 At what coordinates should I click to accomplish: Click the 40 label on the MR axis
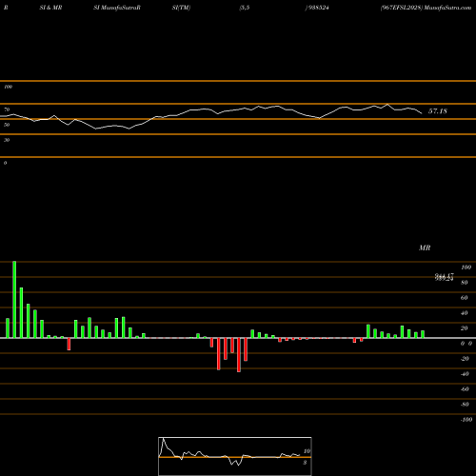[x=464, y=313]
